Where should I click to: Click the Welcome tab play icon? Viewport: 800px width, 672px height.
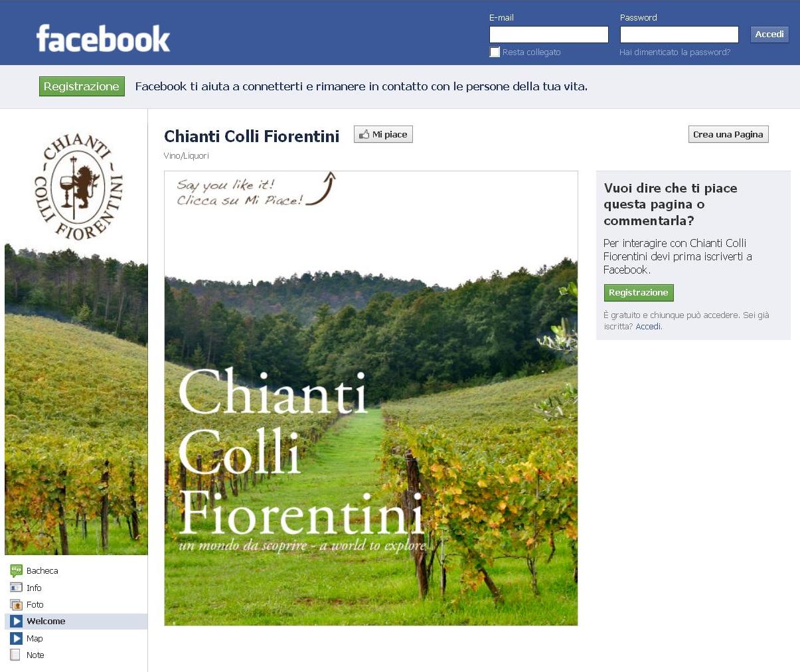click(x=16, y=622)
